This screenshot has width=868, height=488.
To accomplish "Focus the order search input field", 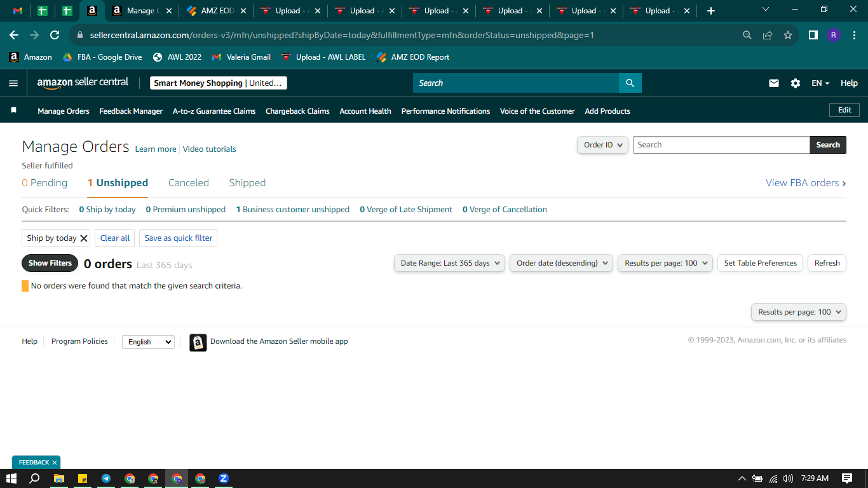I will click(721, 145).
